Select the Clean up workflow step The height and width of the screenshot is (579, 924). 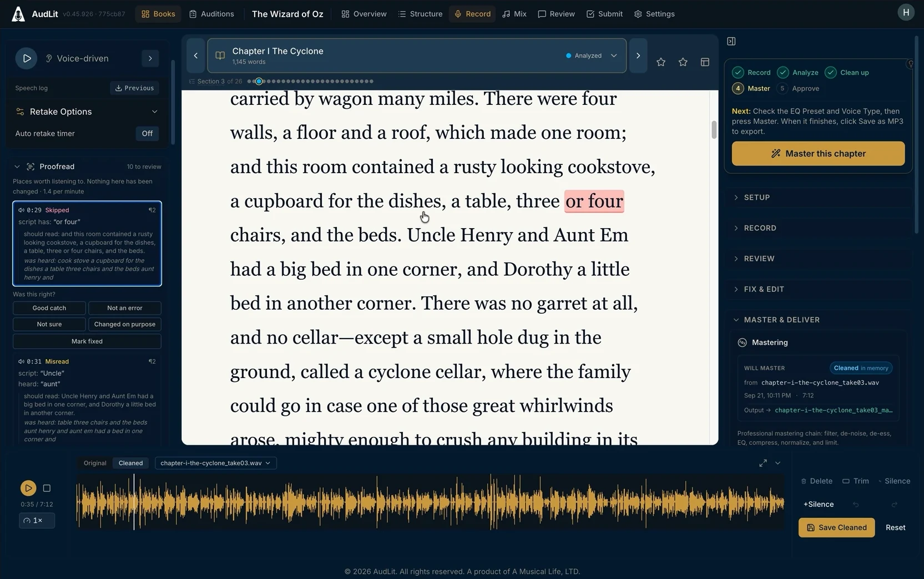pos(847,72)
